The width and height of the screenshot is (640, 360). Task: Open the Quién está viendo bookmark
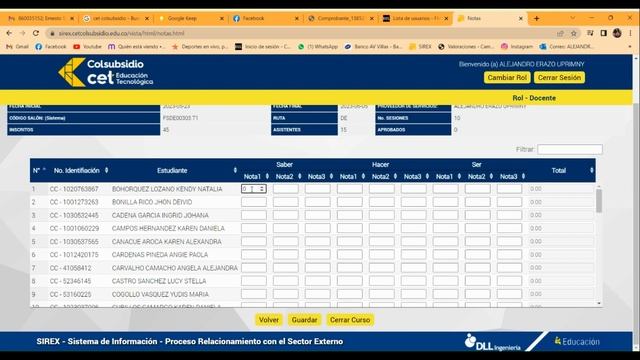click(x=136, y=47)
